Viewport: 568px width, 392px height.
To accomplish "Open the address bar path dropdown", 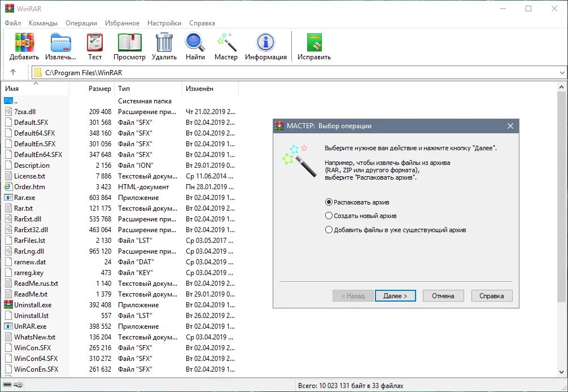I will tap(562, 73).
